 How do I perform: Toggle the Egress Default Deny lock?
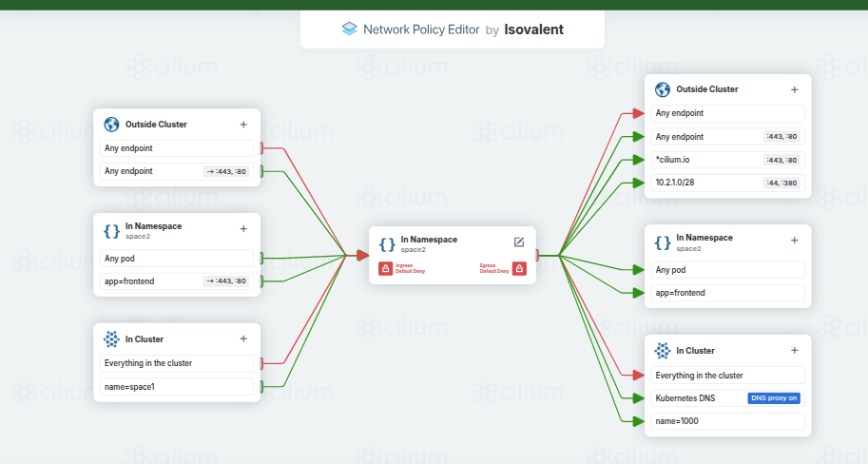(519, 269)
